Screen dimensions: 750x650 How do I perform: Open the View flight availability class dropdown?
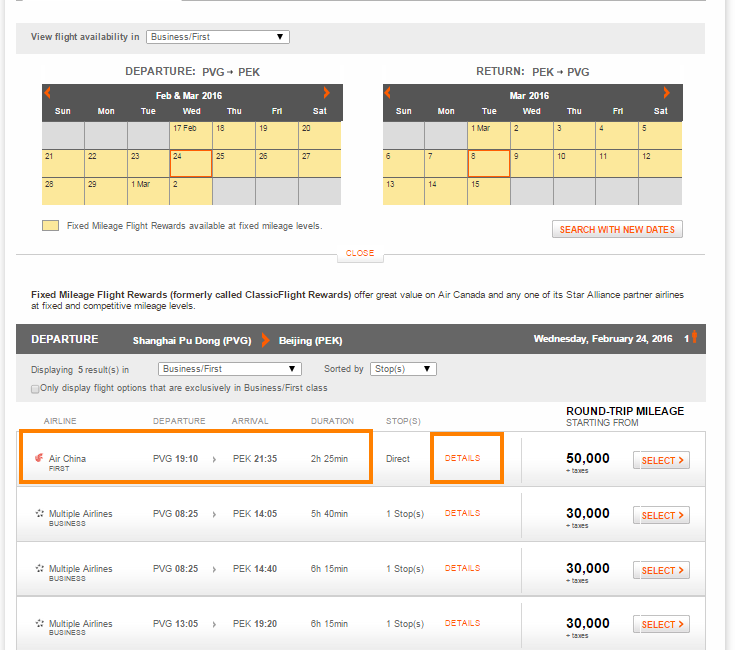tap(217, 37)
